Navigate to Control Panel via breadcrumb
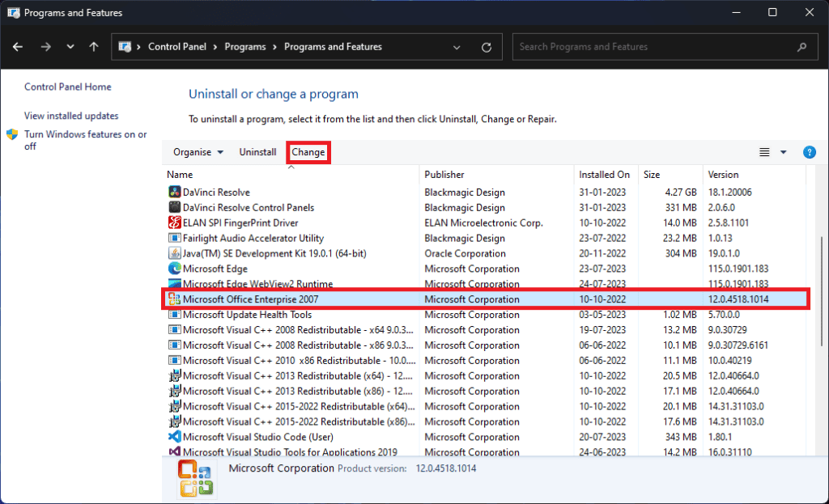This screenshot has width=829, height=504. point(178,46)
